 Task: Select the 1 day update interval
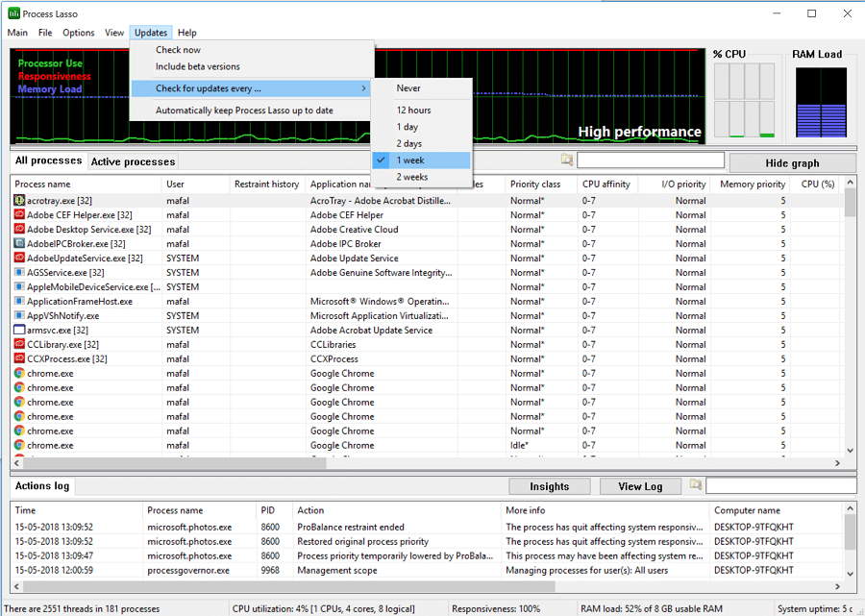(x=422, y=127)
